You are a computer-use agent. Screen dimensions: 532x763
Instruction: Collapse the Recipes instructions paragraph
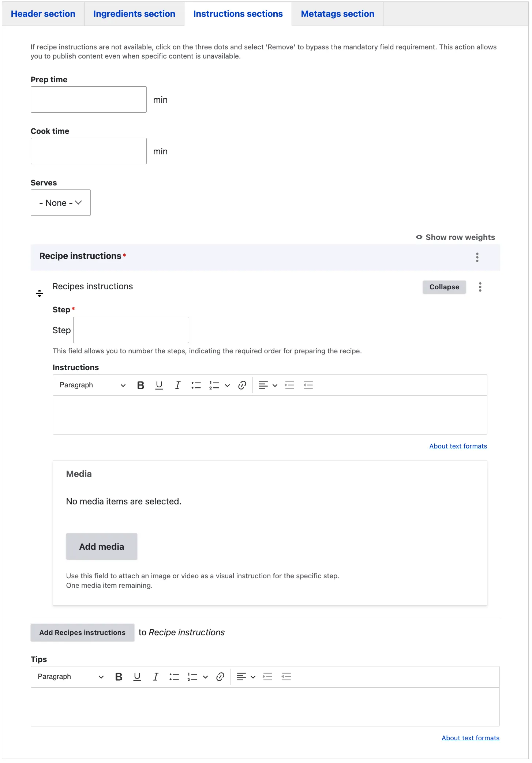click(444, 287)
